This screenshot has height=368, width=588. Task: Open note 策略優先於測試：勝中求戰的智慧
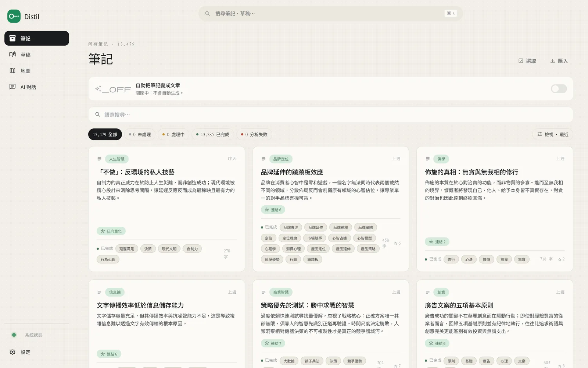pos(308,305)
